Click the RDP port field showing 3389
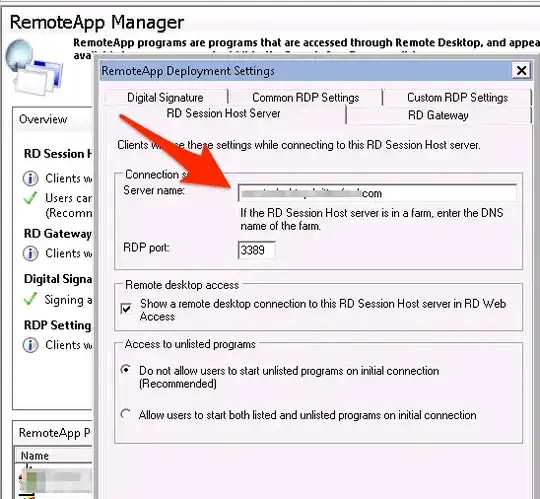540x499 pixels. click(257, 250)
